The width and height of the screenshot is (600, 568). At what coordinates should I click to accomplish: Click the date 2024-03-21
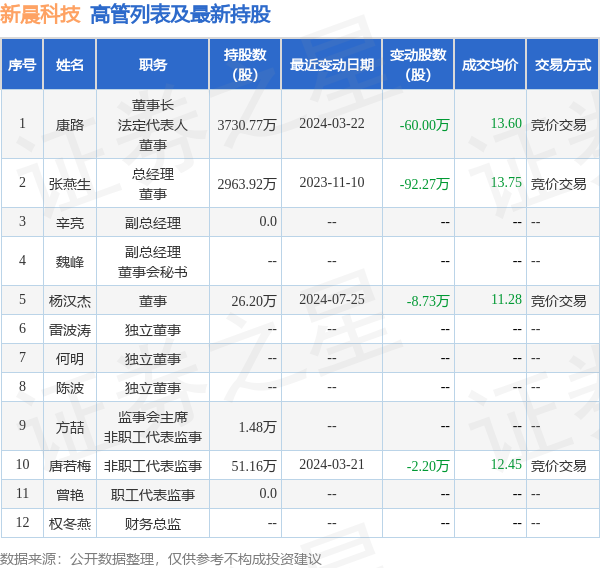tap(332, 464)
